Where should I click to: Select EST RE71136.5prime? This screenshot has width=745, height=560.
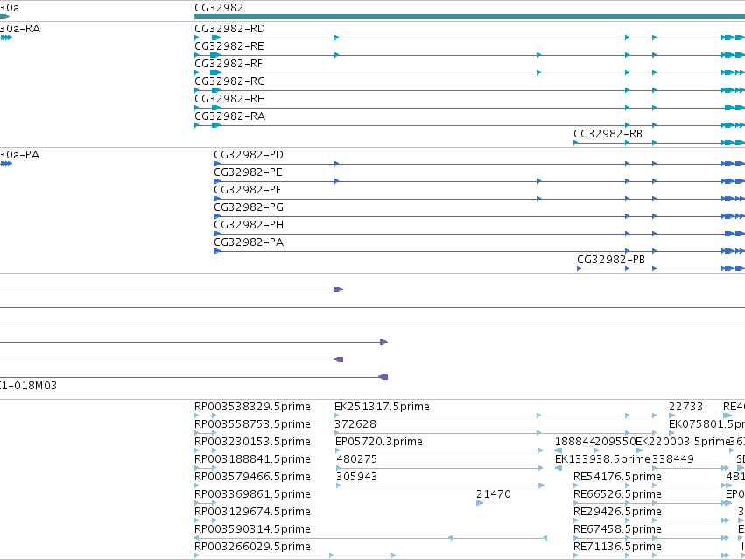[x=618, y=547]
